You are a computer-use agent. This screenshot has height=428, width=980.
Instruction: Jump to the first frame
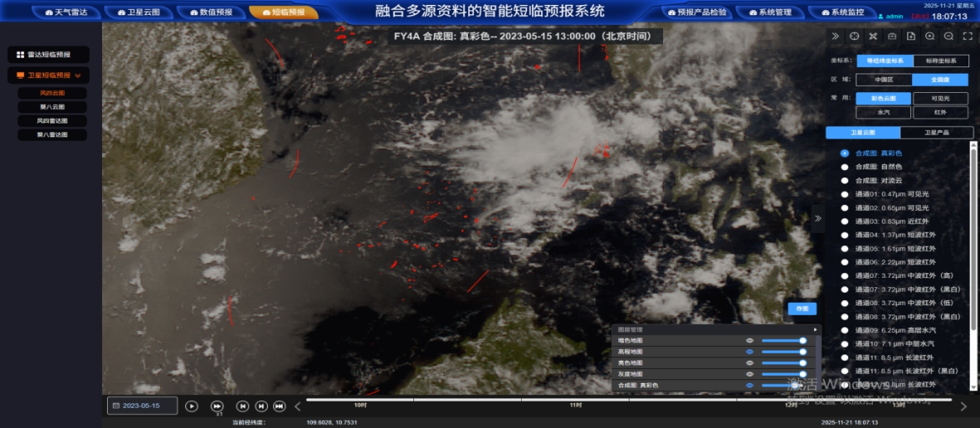(x=242, y=406)
